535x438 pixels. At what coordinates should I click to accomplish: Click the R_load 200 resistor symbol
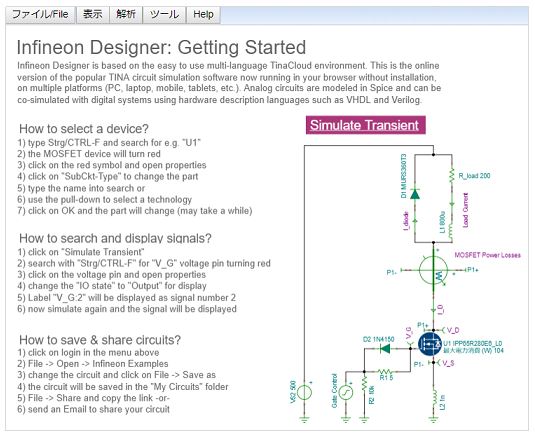pyautogui.click(x=452, y=176)
